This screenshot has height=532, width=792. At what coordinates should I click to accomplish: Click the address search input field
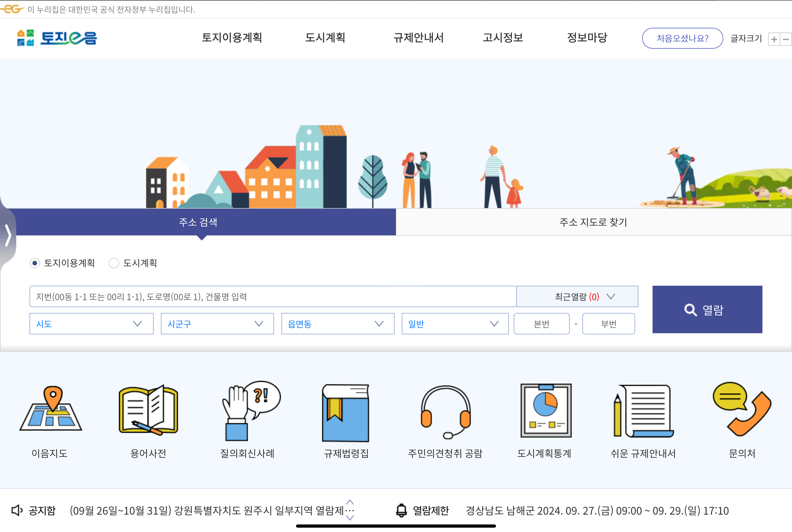click(x=272, y=296)
